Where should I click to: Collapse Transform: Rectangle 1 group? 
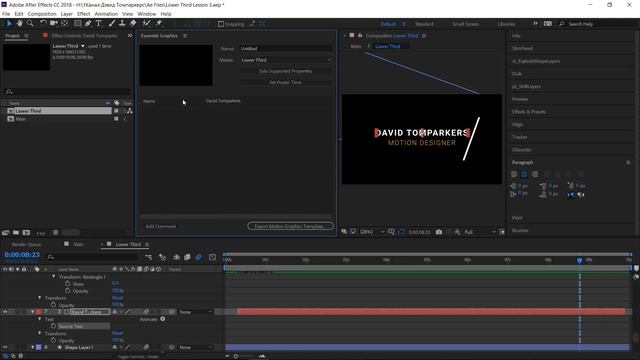[53, 276]
